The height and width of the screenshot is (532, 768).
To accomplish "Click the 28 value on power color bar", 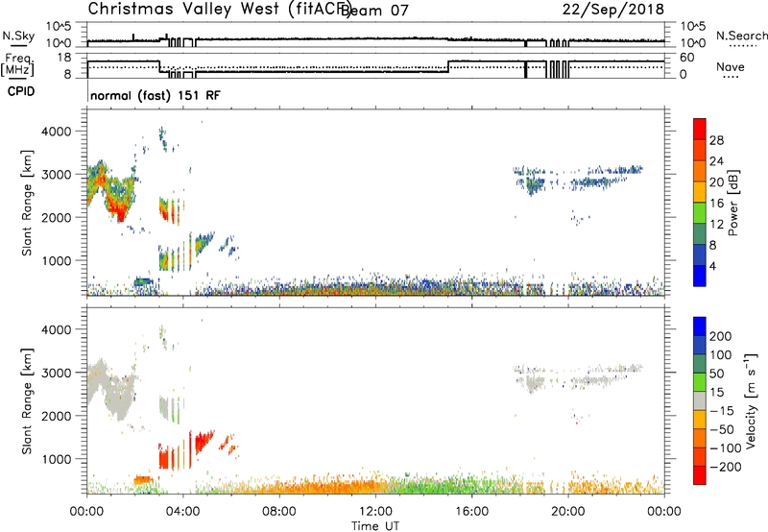I will [x=716, y=140].
